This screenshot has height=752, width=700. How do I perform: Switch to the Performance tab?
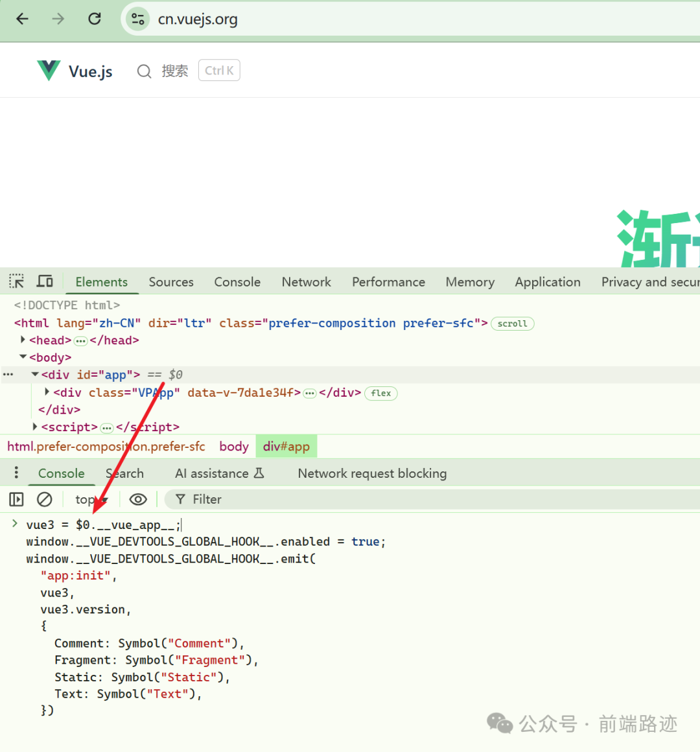[388, 282]
